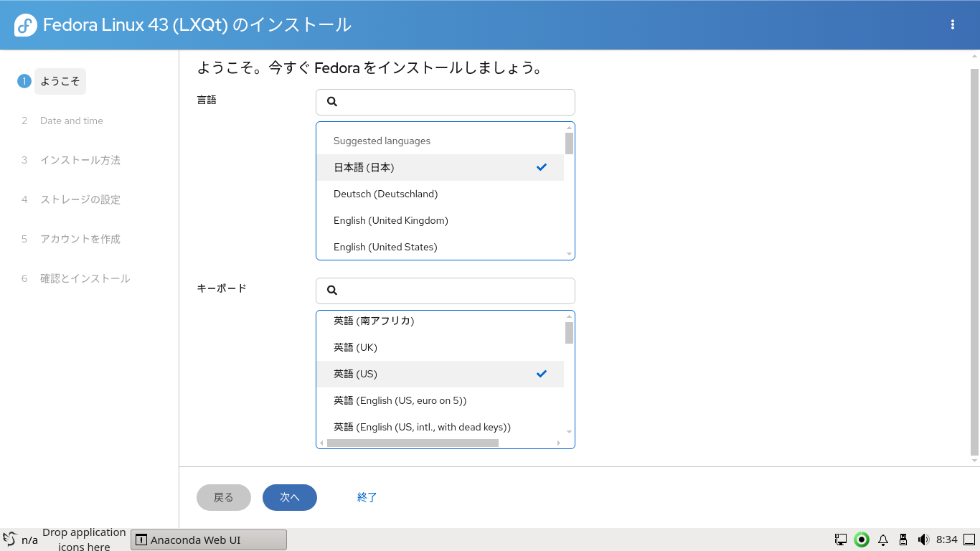Click the 'Suggested languages' group heading
This screenshot has height=551, width=980.
click(382, 141)
